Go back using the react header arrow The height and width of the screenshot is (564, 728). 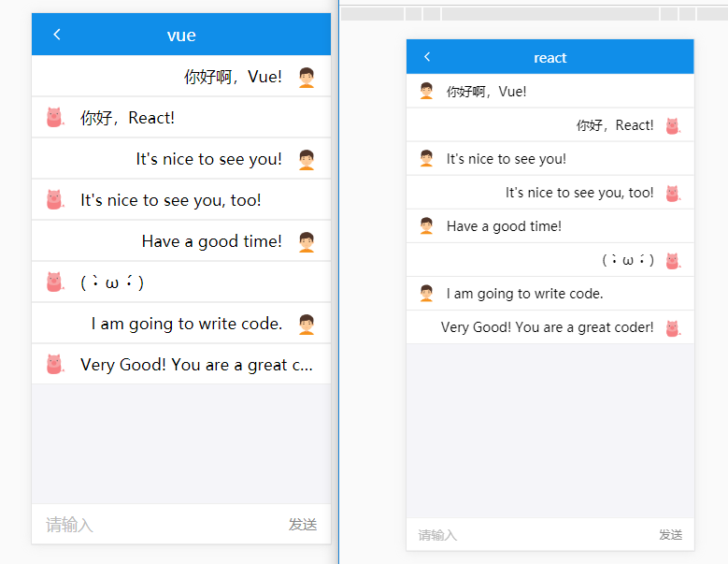[x=427, y=57]
